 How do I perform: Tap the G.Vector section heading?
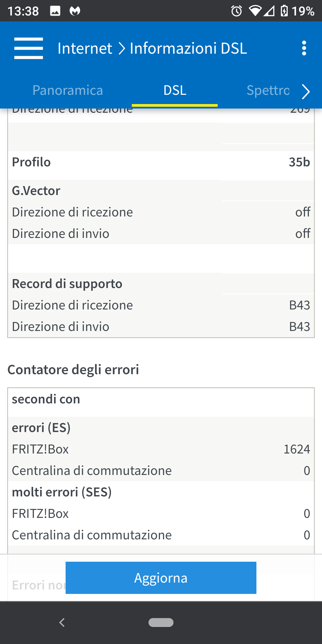(x=36, y=191)
